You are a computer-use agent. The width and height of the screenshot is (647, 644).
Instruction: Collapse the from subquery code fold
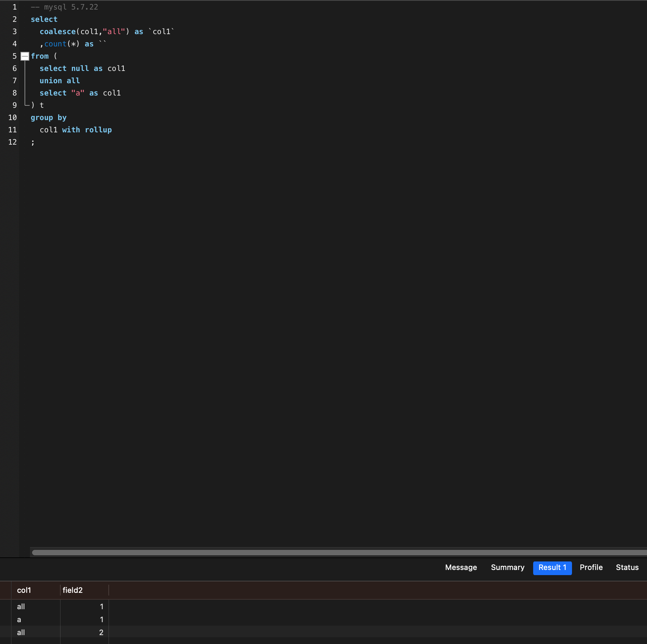25,56
